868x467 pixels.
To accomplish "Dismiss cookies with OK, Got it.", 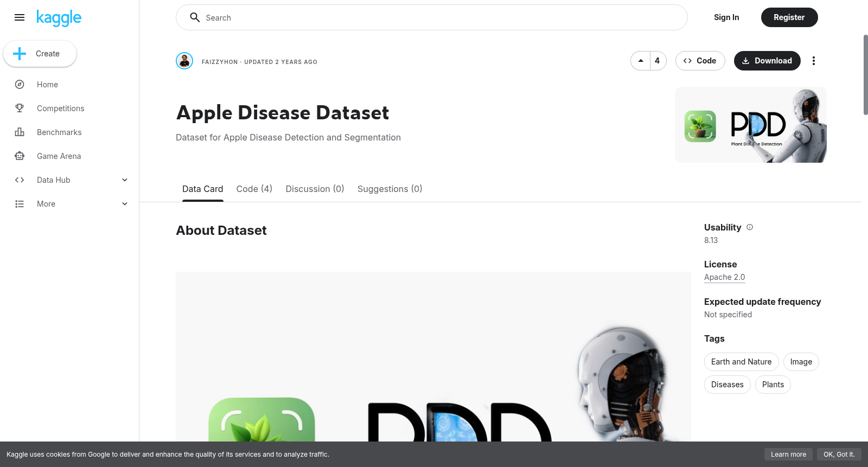I will [839, 455].
